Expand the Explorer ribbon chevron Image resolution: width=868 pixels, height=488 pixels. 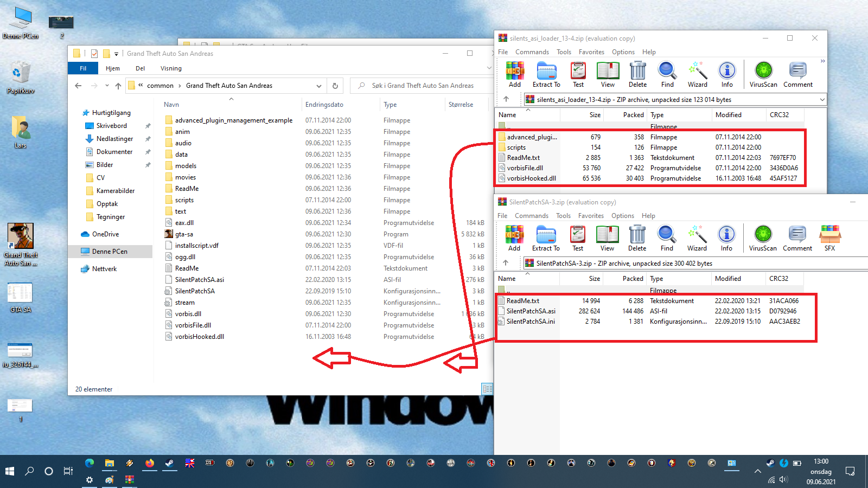click(489, 68)
